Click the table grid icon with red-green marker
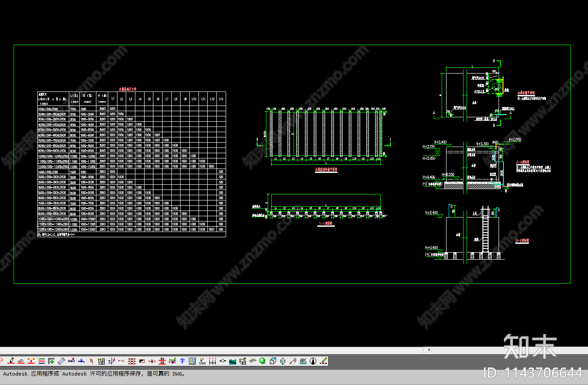This screenshot has width=588, height=390. (101, 361)
